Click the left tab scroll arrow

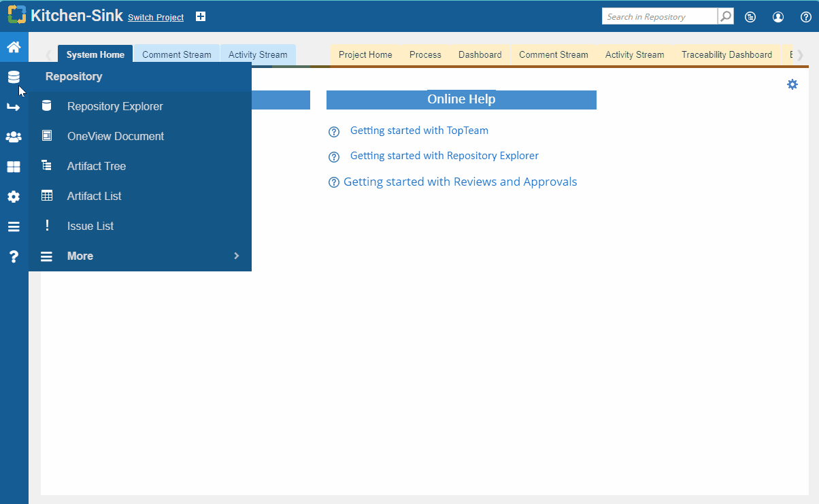coord(48,55)
